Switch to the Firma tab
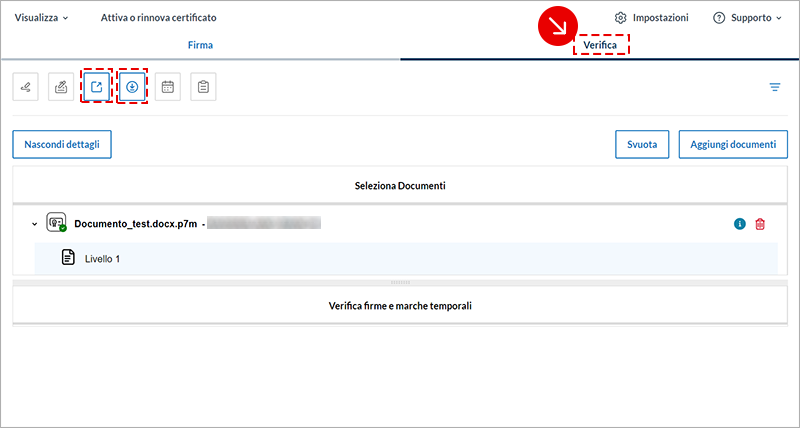Viewport: 800px width, 428px height. (200, 45)
